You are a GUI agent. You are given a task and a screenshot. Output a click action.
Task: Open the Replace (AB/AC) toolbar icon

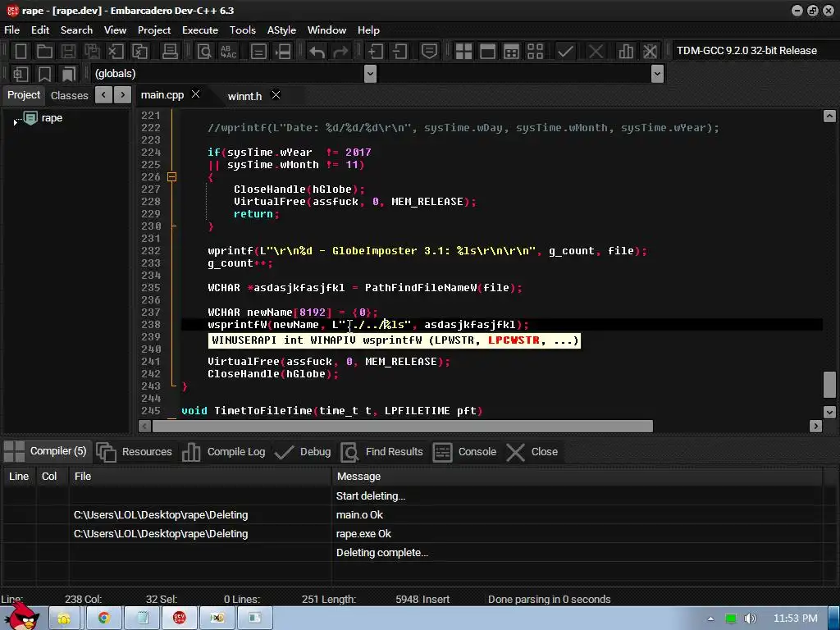(228, 52)
